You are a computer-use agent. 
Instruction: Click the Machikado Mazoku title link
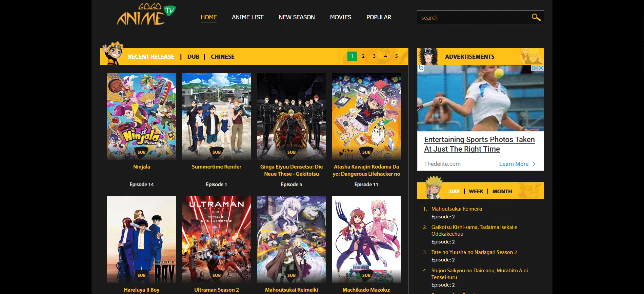366,290
